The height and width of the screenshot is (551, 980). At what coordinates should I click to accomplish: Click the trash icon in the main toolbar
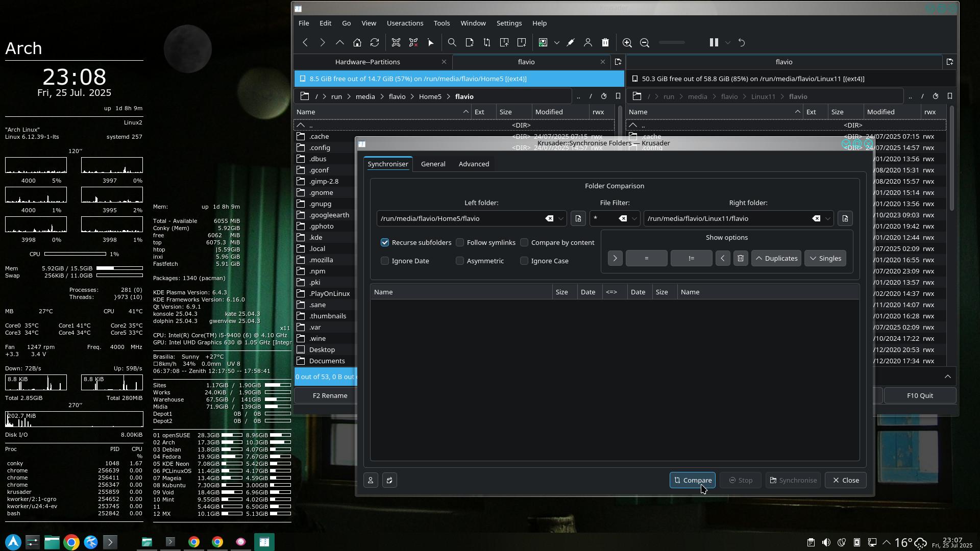(x=605, y=43)
